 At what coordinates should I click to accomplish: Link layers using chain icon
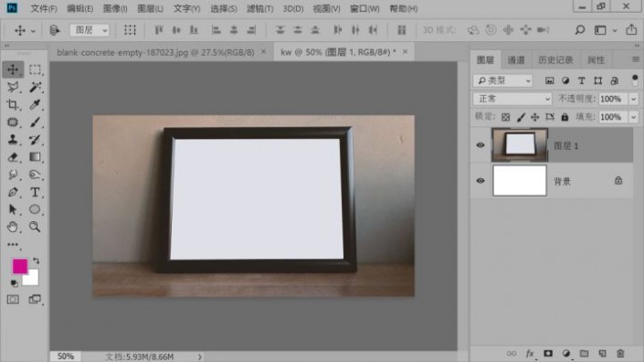pos(512,354)
